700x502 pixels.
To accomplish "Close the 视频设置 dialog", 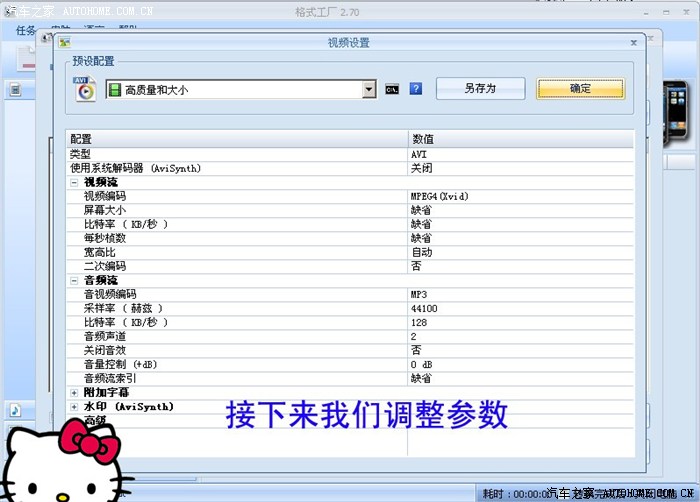I will tap(633, 43).
